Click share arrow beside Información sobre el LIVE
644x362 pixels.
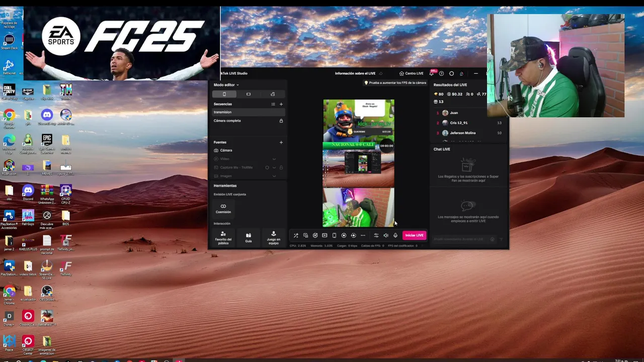tap(381, 73)
